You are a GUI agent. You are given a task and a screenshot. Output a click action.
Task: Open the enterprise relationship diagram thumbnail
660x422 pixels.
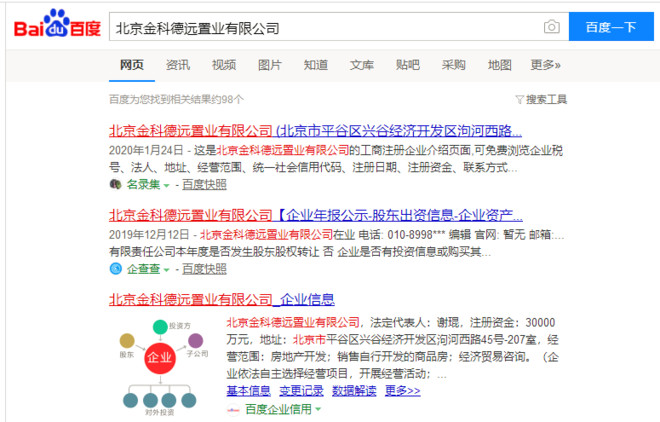163,367
